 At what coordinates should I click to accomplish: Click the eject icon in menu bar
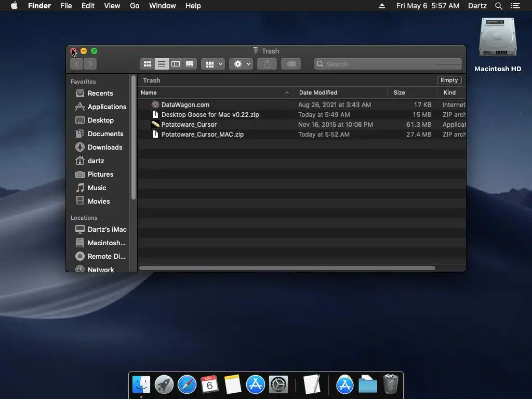[382, 6]
